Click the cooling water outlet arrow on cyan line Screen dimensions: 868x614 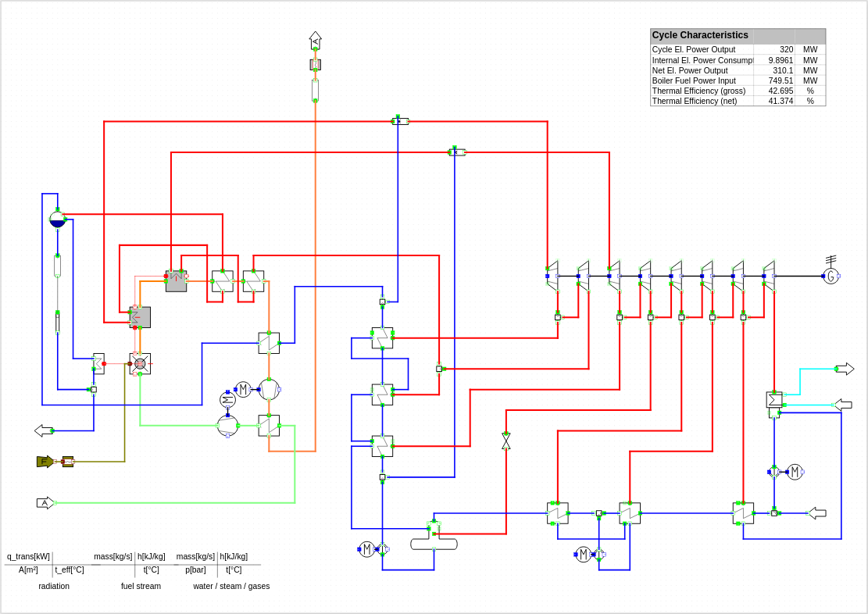(x=845, y=369)
